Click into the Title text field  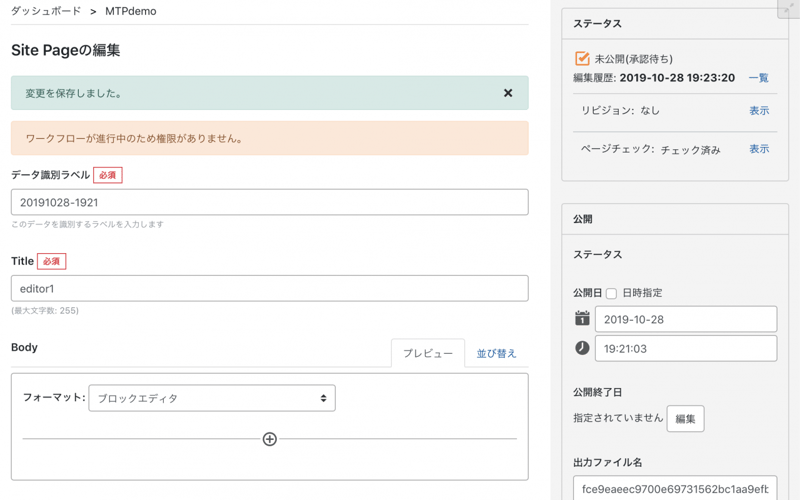(269, 288)
